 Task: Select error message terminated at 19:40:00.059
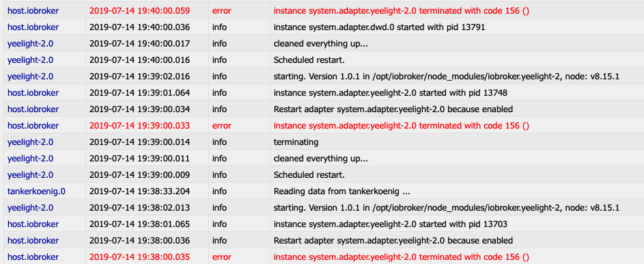(402, 11)
